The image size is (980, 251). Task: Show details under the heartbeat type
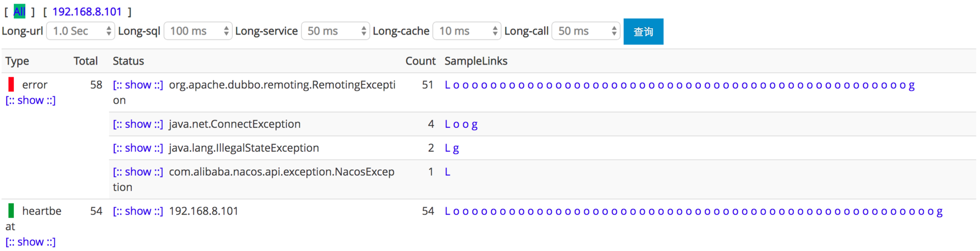[x=31, y=242]
